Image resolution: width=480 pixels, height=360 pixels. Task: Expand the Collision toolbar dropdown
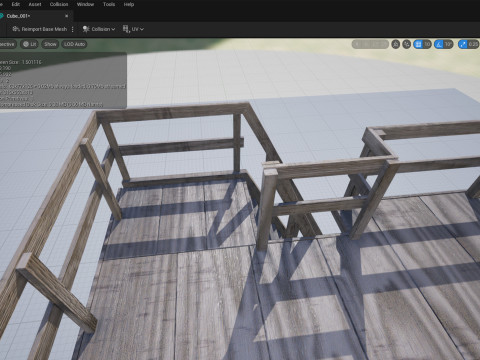pyautogui.click(x=99, y=29)
